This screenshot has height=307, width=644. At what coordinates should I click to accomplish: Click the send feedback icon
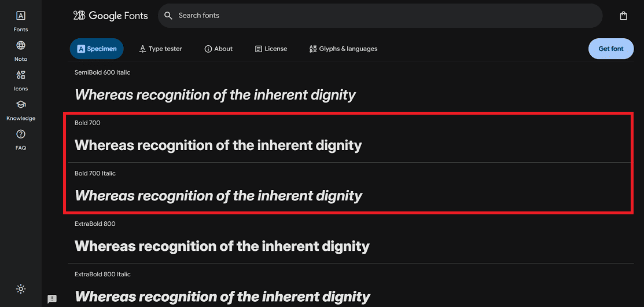pos(52,299)
